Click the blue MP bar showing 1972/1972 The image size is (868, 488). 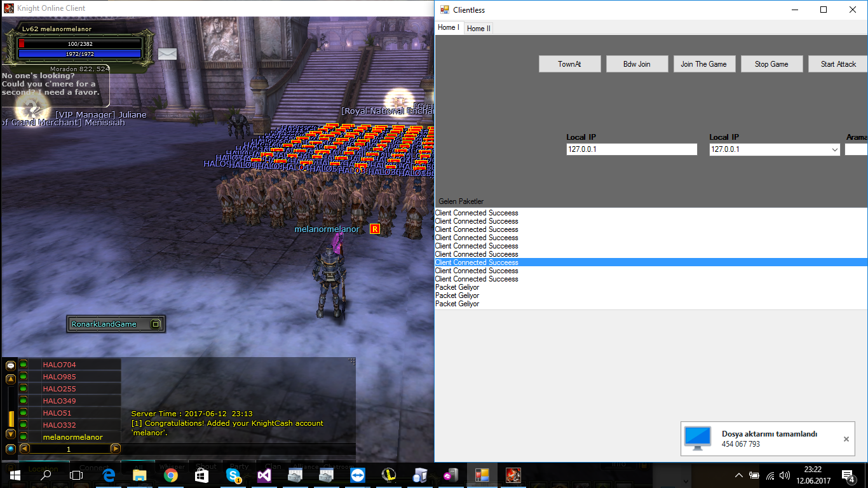tap(79, 54)
